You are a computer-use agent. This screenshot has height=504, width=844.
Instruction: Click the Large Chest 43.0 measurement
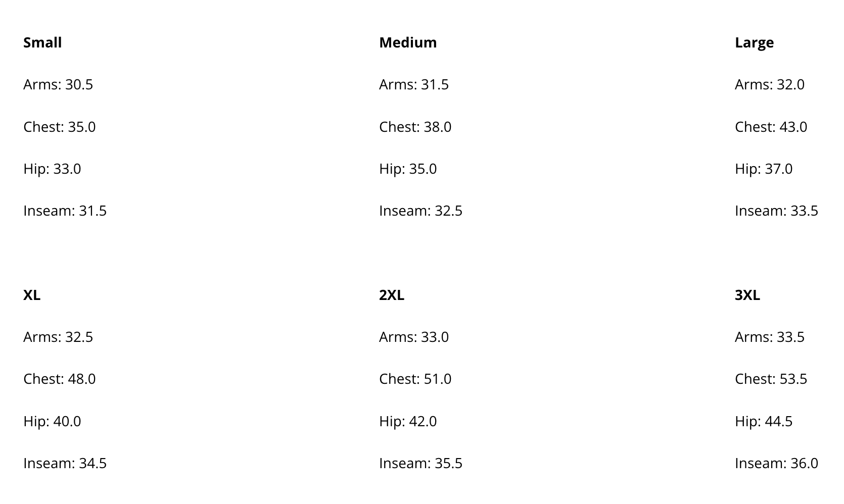click(771, 127)
